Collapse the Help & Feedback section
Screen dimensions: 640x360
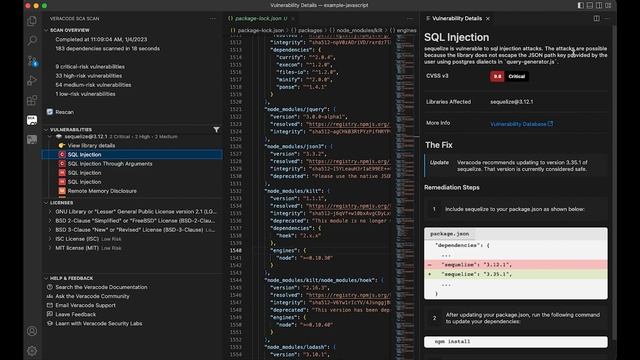46,278
